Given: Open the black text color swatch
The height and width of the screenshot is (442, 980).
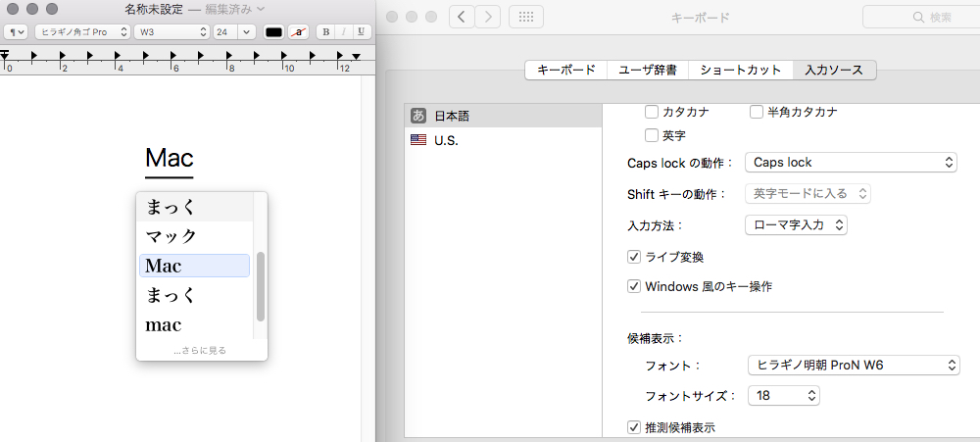Looking at the screenshot, I should [273, 32].
